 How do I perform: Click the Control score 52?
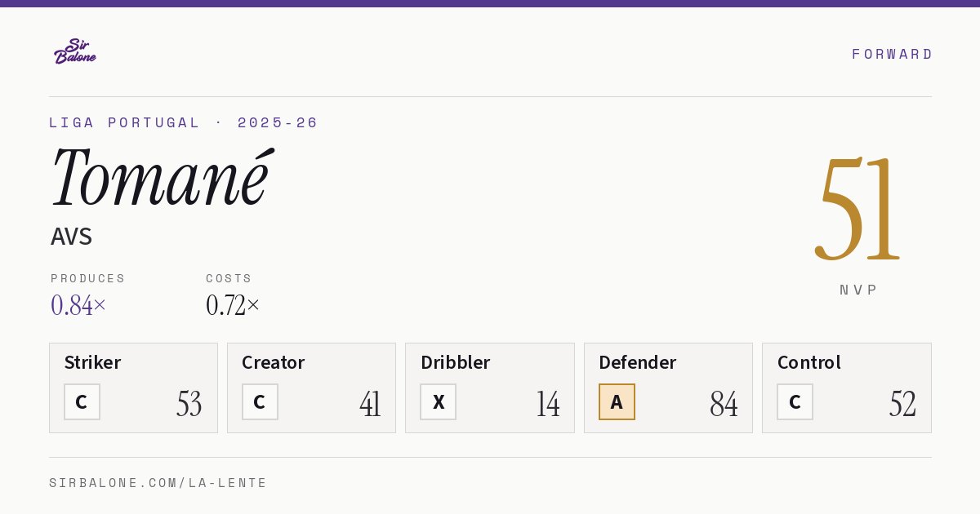click(x=902, y=404)
